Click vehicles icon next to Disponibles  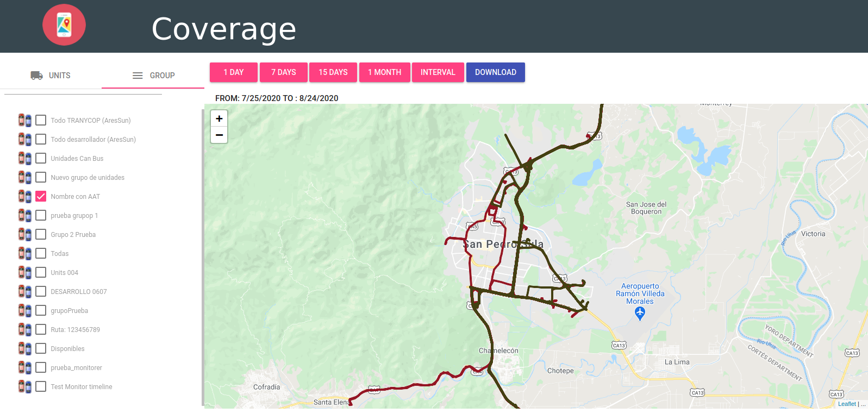coord(25,348)
